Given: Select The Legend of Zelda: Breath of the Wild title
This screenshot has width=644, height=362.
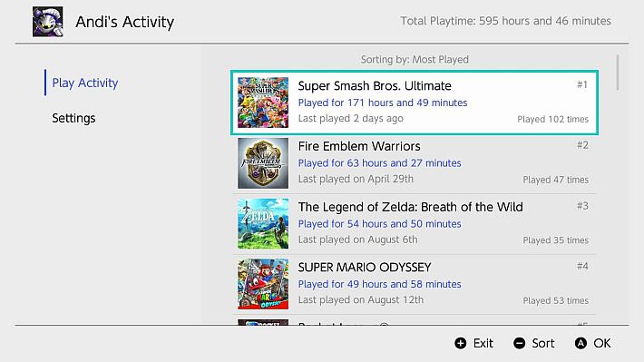Looking at the screenshot, I should click(410, 207).
